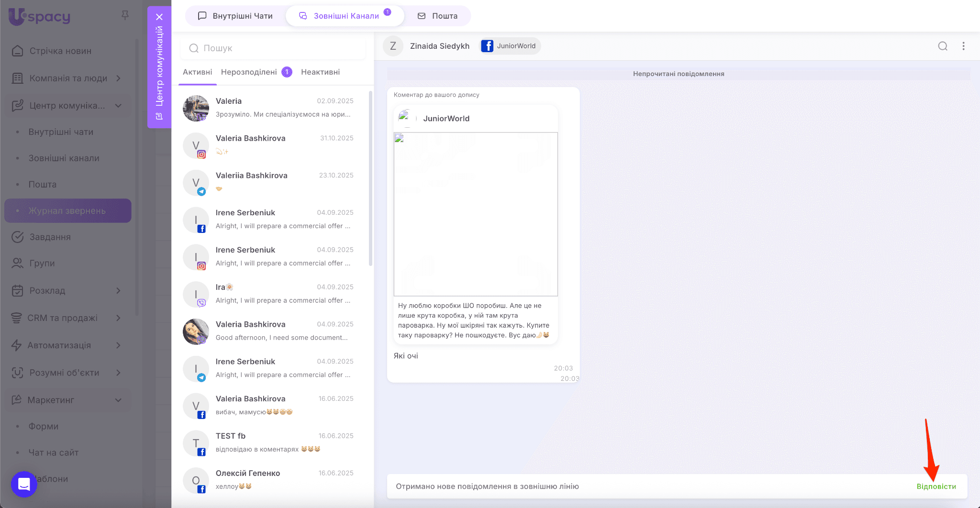Open the Пошта tab
The height and width of the screenshot is (508, 980).
[437, 16]
